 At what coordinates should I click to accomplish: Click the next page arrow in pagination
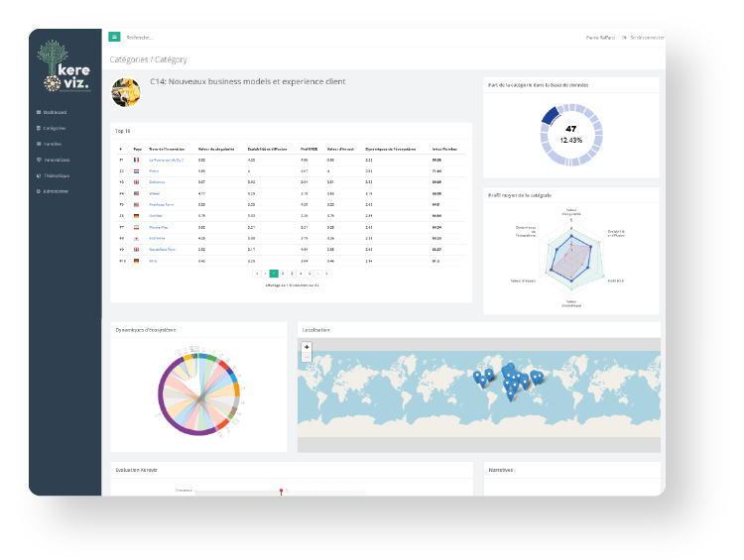(x=318, y=273)
